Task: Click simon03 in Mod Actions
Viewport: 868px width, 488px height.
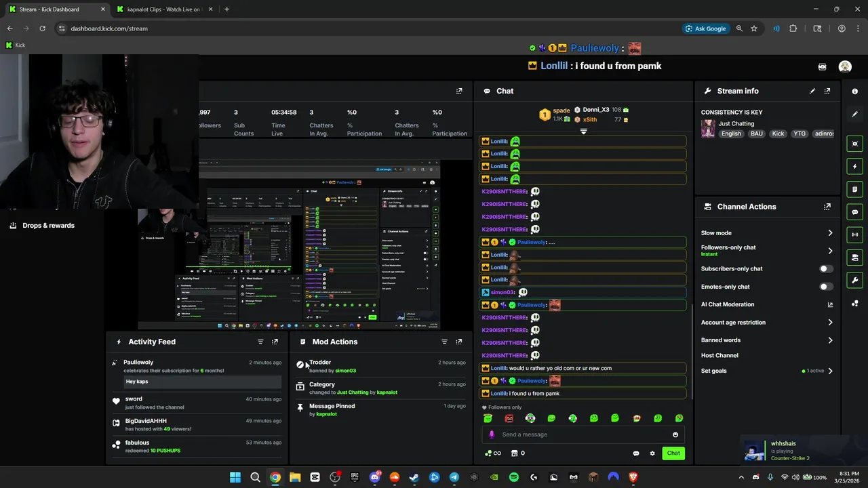Action: [345, 371]
